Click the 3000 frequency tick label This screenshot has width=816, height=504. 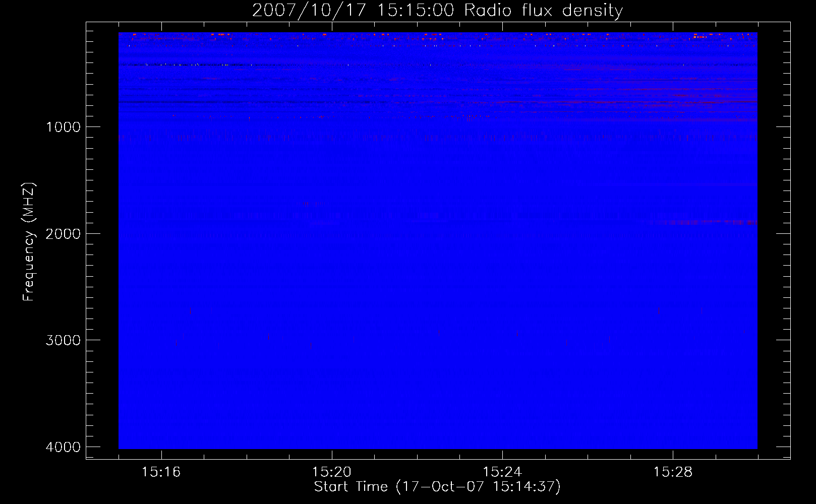tap(63, 340)
